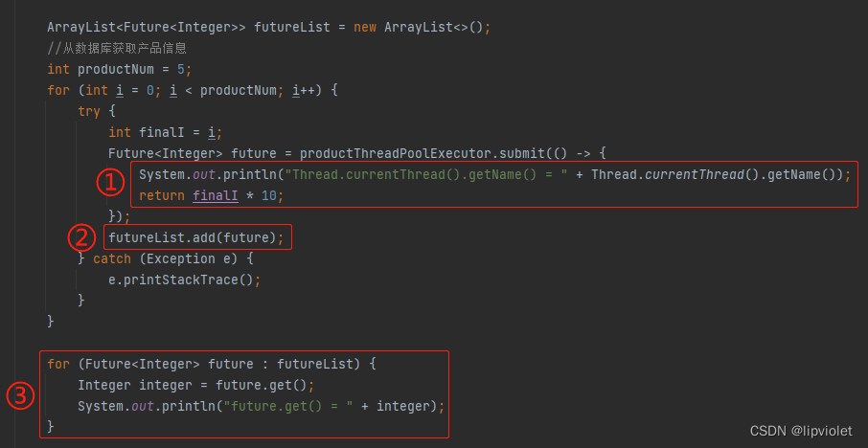The height and width of the screenshot is (448, 868).
Task: Click the futureList.add(future) statement
Action: pos(196,237)
